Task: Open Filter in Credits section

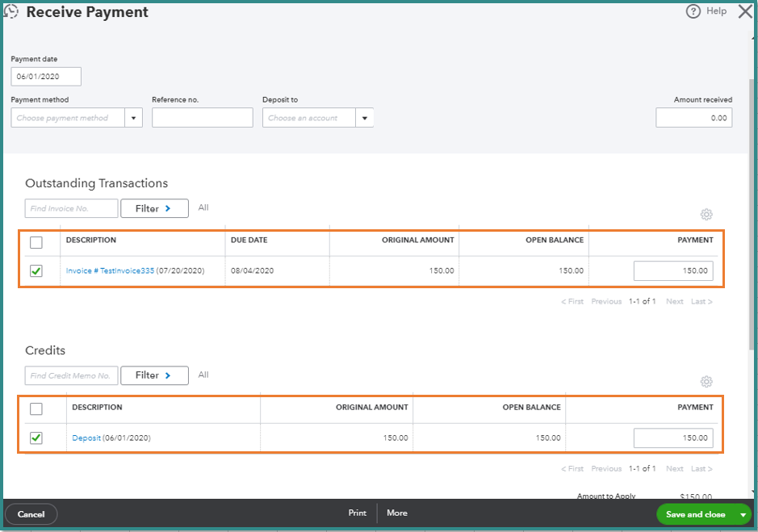Action: coord(154,375)
